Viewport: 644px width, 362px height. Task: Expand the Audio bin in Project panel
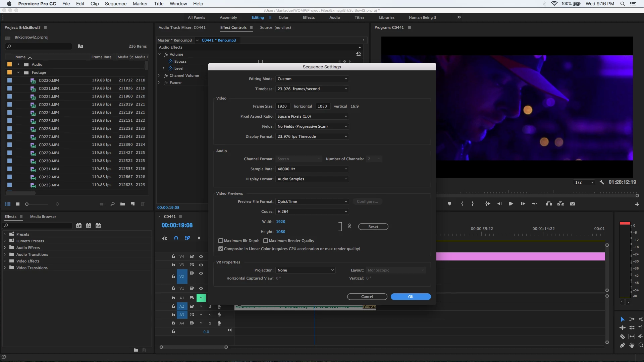(x=18, y=64)
